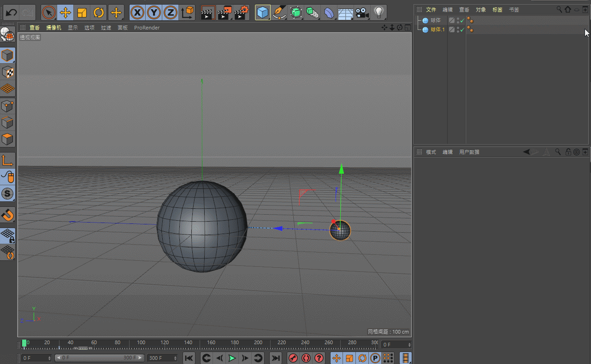This screenshot has width=591, height=364.
Task: Open the Object Manager 标签 menu
Action: pos(497,10)
